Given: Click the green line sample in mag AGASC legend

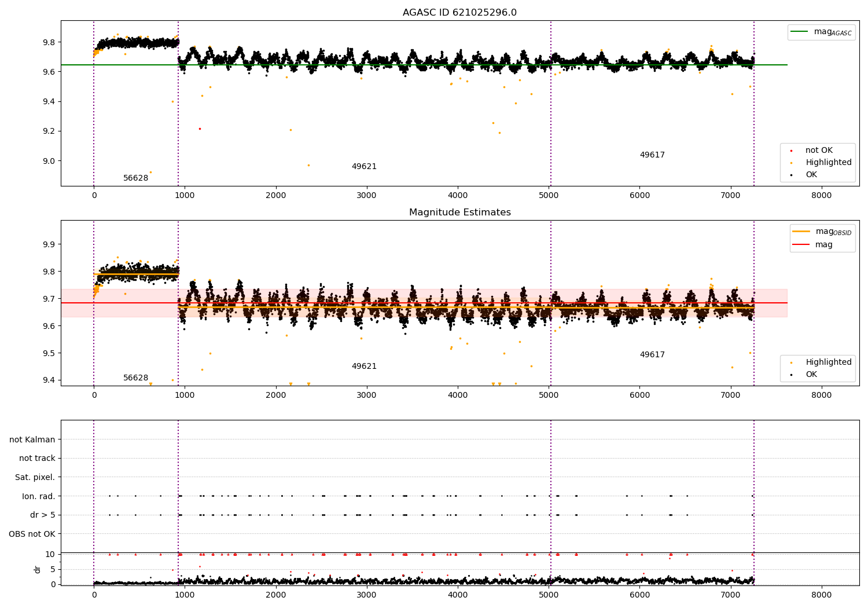Looking at the screenshot, I should [x=800, y=32].
